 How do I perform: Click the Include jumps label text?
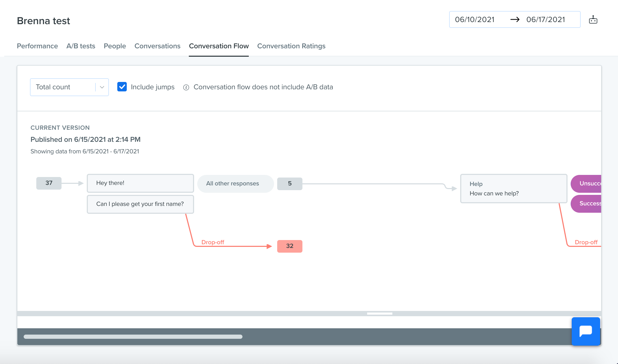click(x=153, y=87)
